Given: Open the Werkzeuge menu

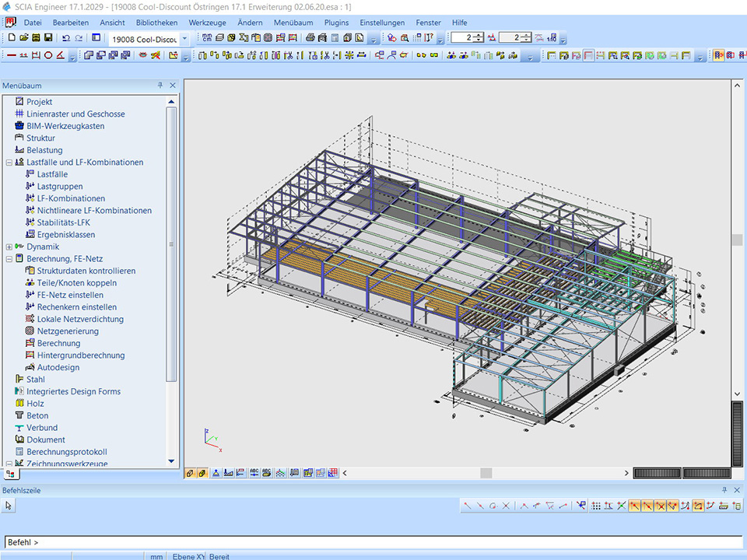Looking at the screenshot, I should coord(207,23).
